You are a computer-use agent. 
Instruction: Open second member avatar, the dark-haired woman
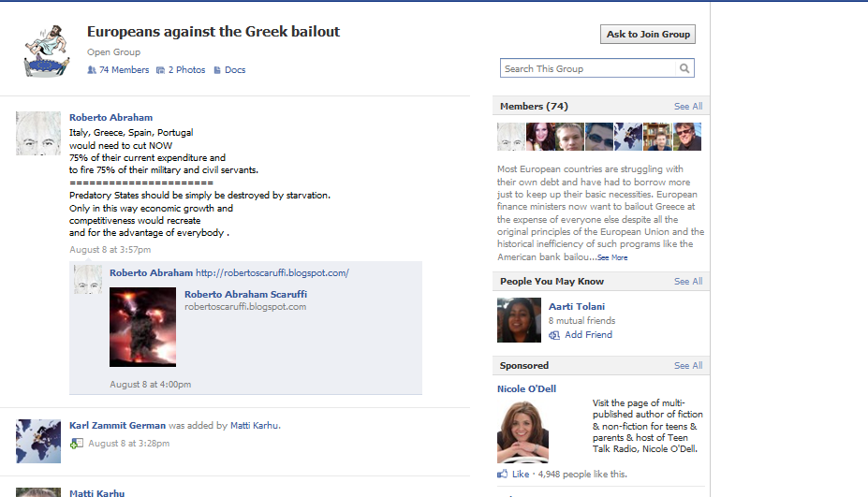tap(540, 137)
